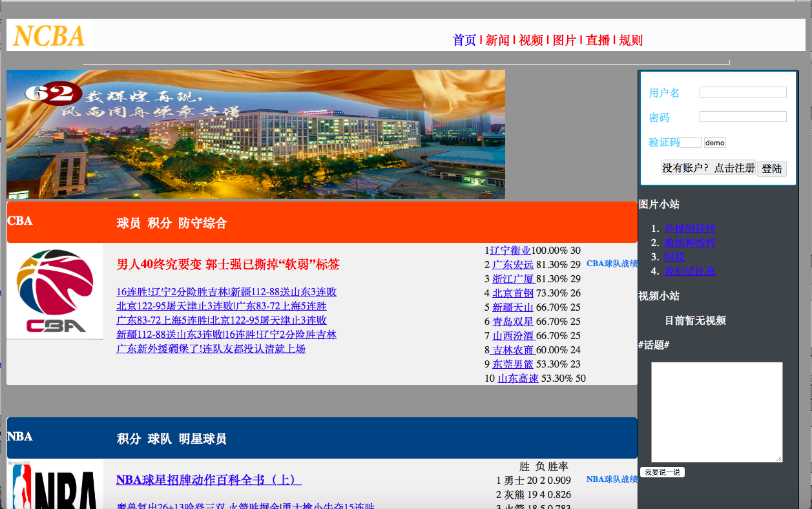Select the 防守综合 tab in CBA header
This screenshot has height=509, width=812.
[203, 223]
